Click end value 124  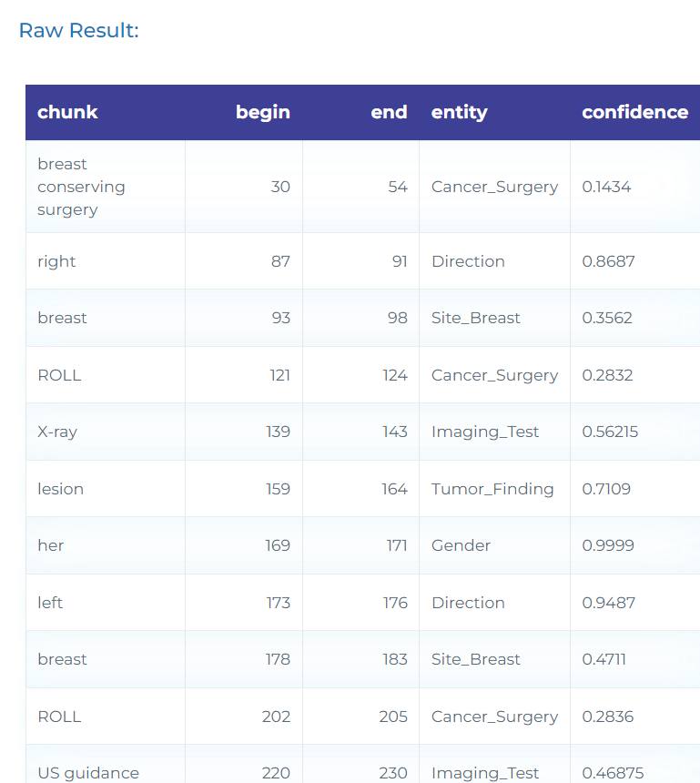395,375
